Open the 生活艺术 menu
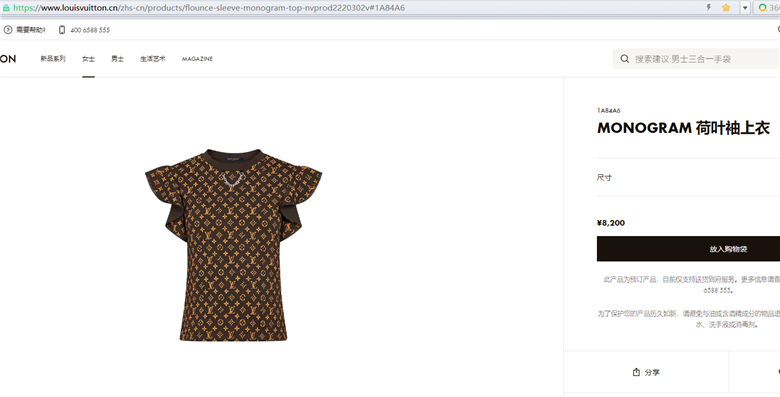This screenshot has height=397, width=780. 153,59
